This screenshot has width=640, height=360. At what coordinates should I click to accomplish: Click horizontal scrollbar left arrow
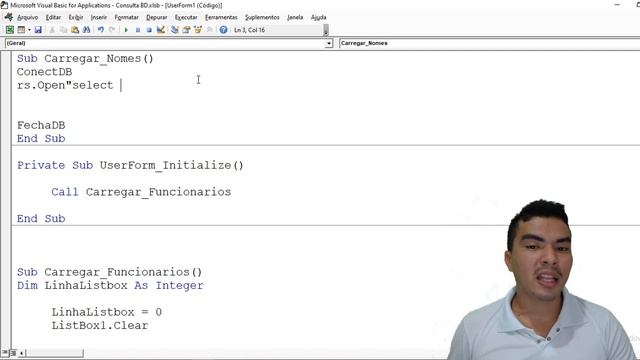(x=21, y=353)
